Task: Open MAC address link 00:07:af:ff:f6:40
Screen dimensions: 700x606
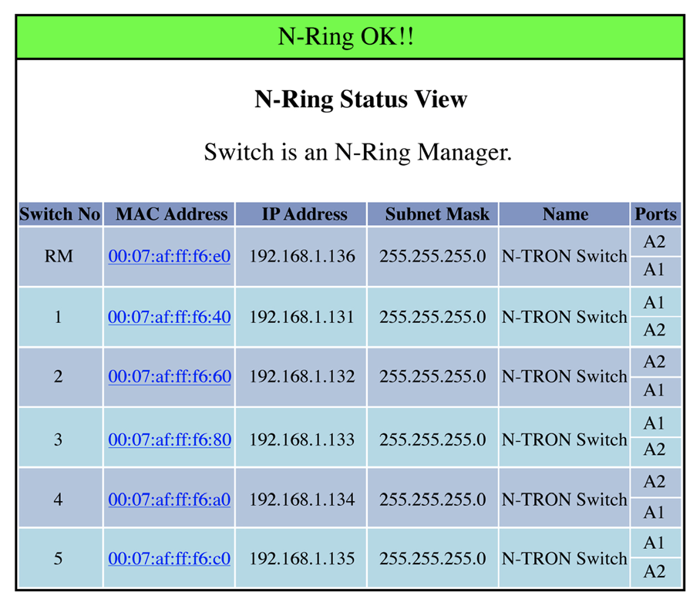Action: click(169, 317)
